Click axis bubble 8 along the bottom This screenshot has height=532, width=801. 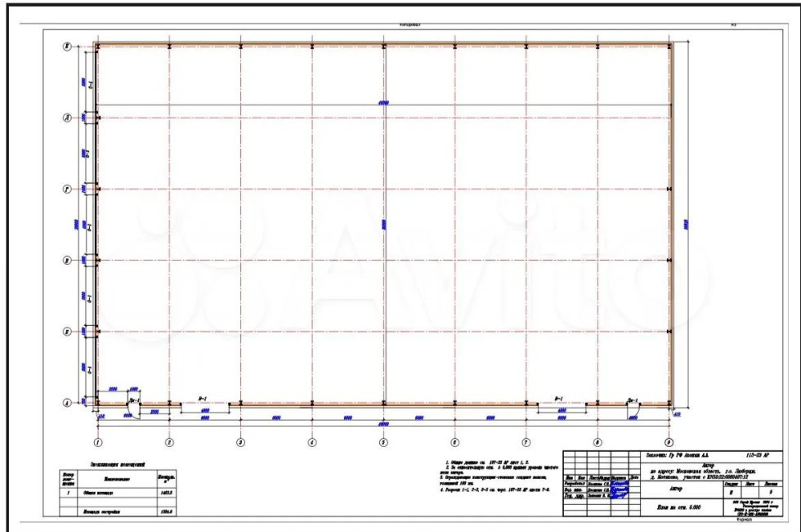[x=597, y=442]
